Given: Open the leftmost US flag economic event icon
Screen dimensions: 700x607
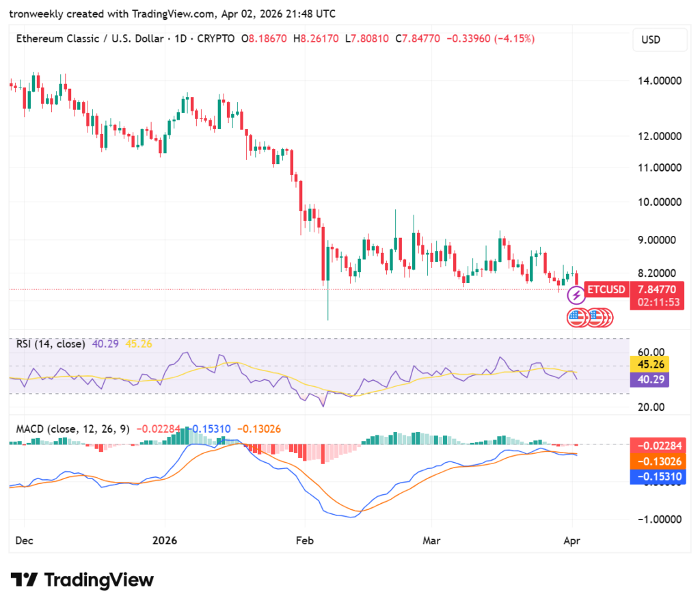Looking at the screenshot, I should tap(575, 317).
